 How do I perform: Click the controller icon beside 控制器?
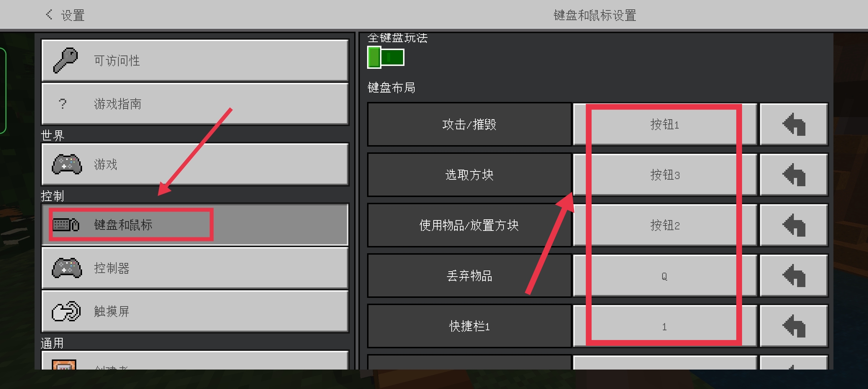tap(67, 268)
